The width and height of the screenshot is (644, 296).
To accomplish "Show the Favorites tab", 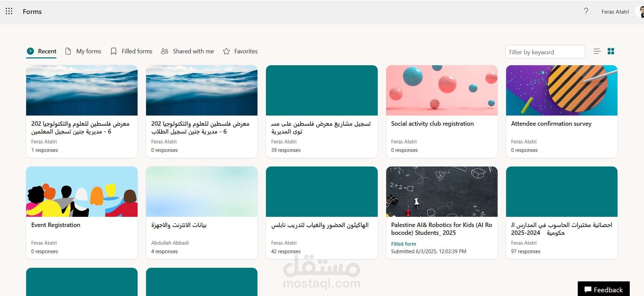I will click(x=240, y=51).
